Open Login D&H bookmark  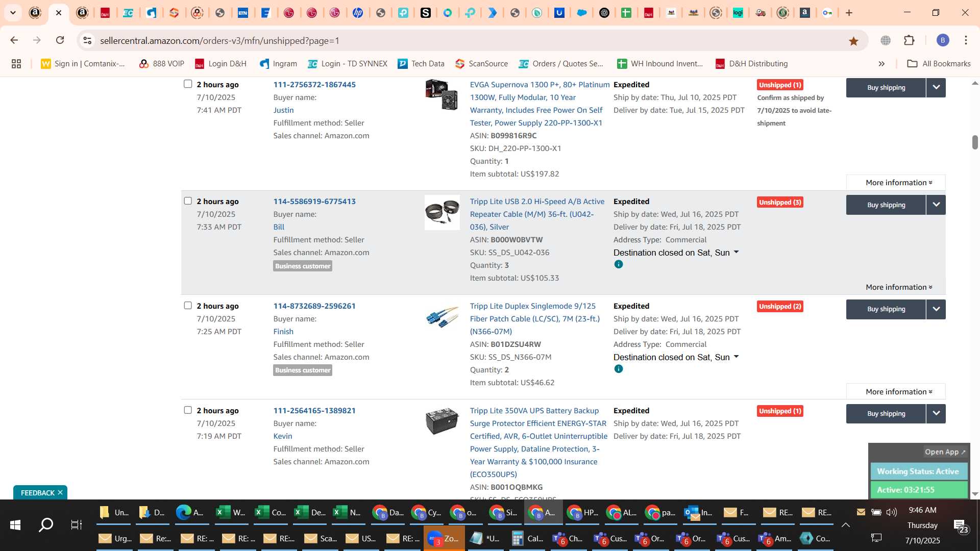pyautogui.click(x=220, y=64)
